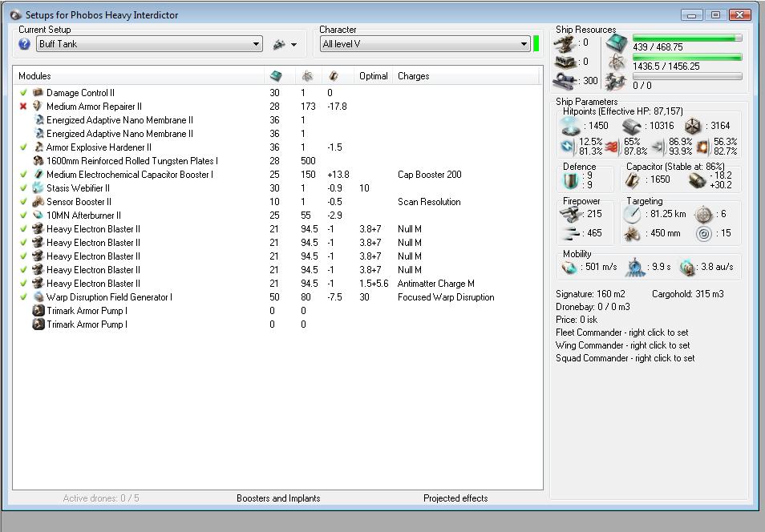Image resolution: width=765 pixels, height=532 pixels.
Task: Toggle the Sensor Booster II active checkmark
Action: point(23,202)
